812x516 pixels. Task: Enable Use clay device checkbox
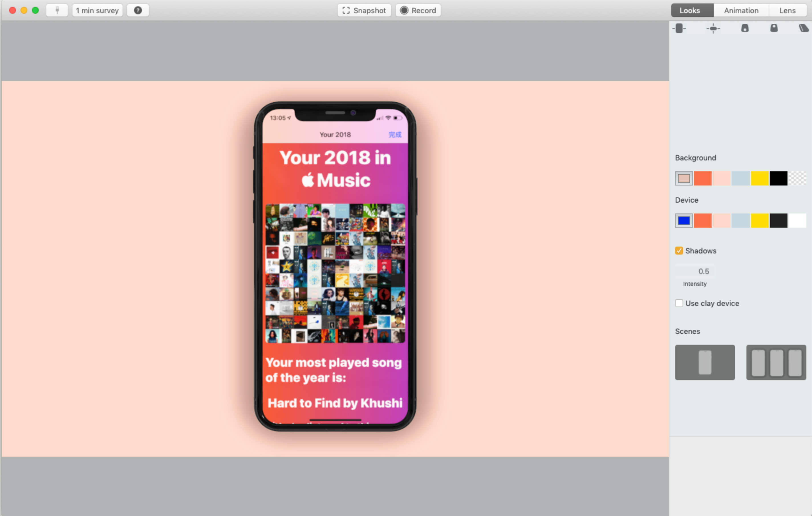[679, 303]
